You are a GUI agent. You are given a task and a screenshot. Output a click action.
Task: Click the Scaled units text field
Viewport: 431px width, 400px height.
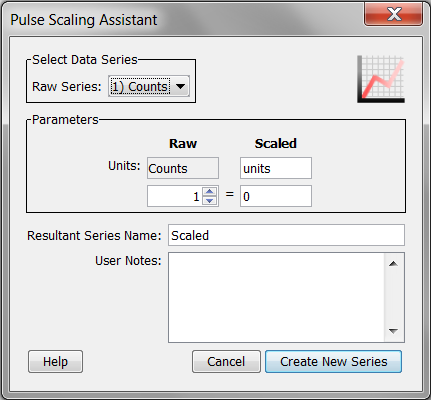276,168
